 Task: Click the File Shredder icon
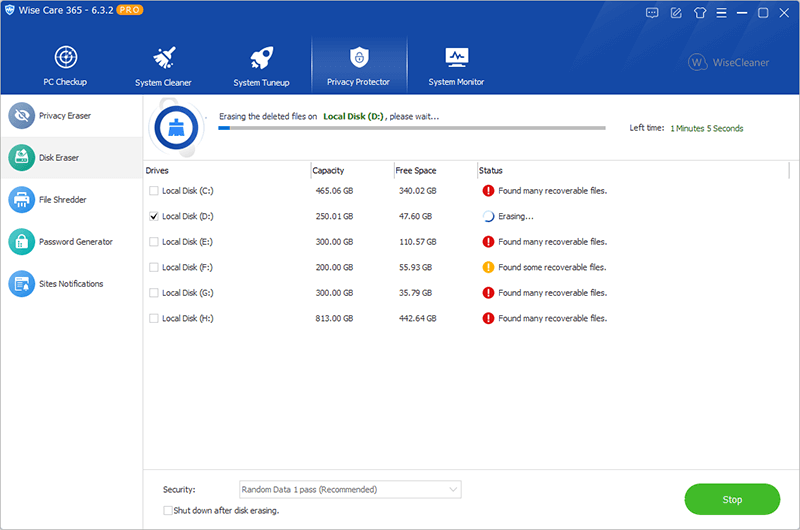(x=21, y=199)
